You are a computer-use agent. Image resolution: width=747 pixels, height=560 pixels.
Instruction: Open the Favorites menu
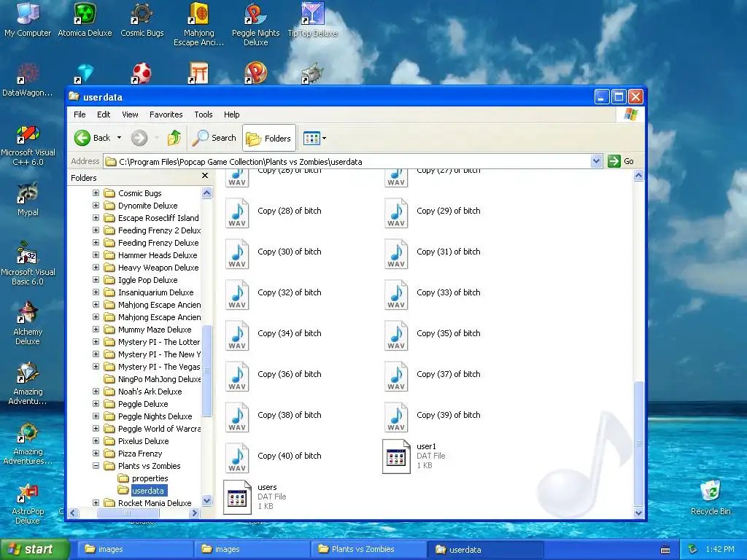[166, 114]
